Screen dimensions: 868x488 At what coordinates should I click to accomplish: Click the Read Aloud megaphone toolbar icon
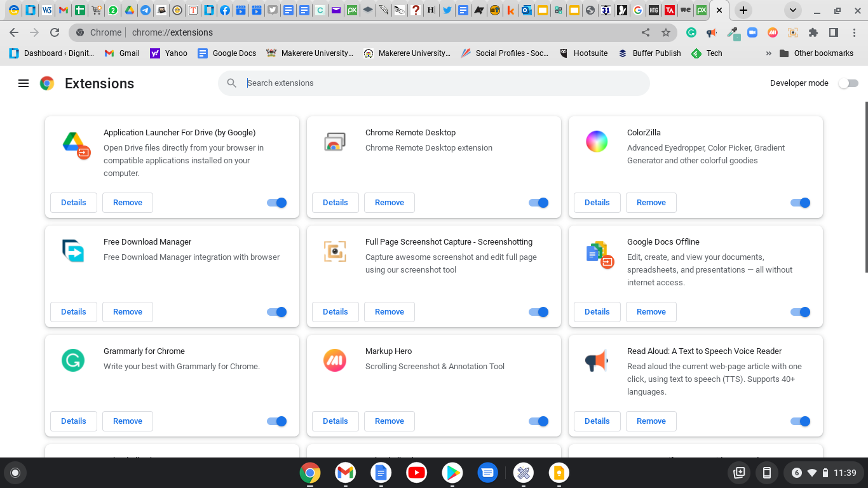[712, 32]
